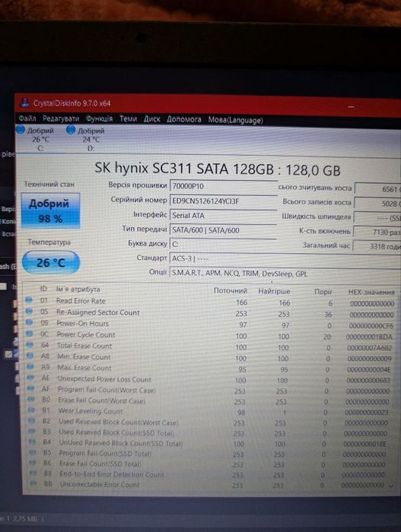The image size is (401, 532).
Task: Click the status dot for Re-Assigned Sector Count
Action: pos(29,311)
